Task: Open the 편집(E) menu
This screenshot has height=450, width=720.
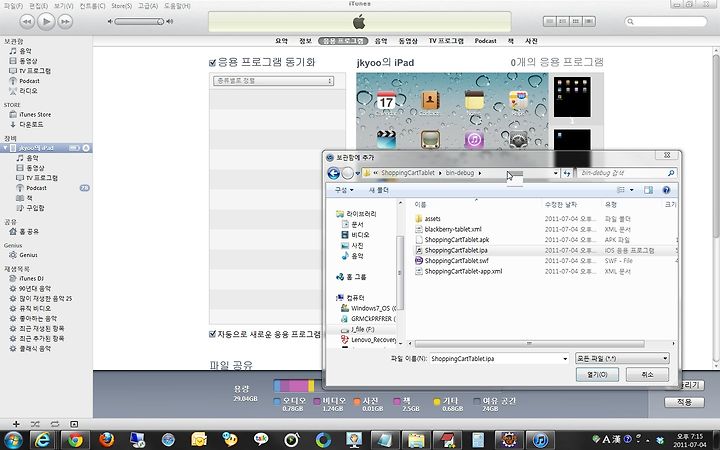Action: pos(38,6)
